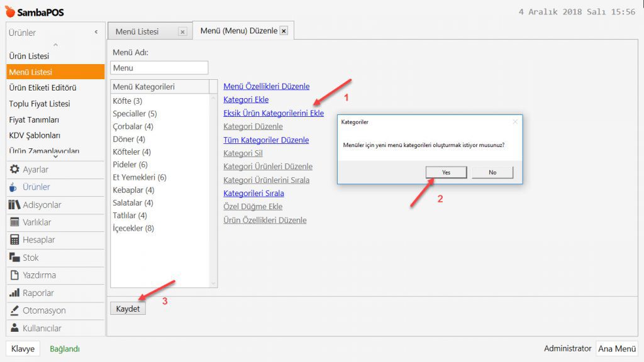Screen dimensions: 644x362
Task: Focus the Menü Adı text field
Action: [159, 68]
